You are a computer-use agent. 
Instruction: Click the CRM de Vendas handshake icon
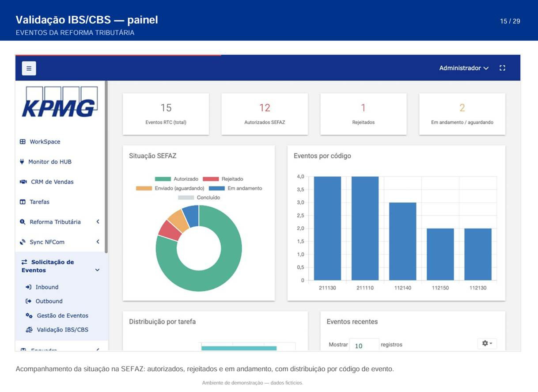23,182
